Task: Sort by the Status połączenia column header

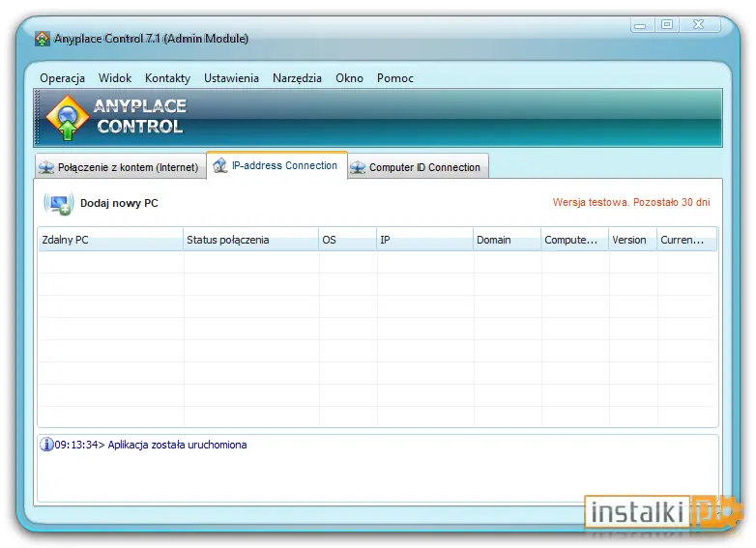Action: click(x=250, y=240)
